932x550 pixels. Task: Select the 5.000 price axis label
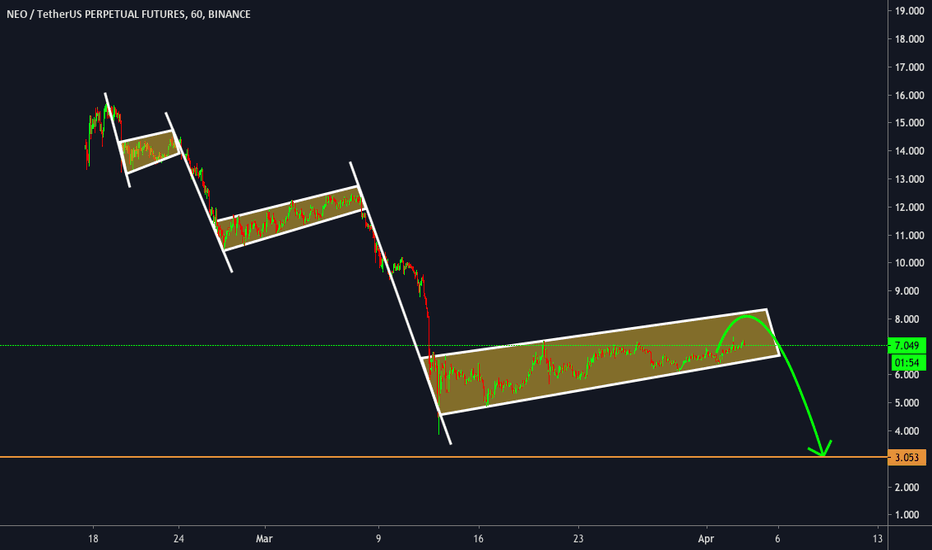pyautogui.click(x=906, y=403)
